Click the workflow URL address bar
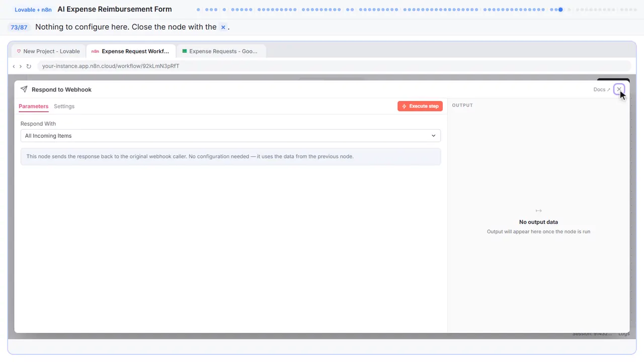Screen dimensions: 644x362 click(x=334, y=66)
